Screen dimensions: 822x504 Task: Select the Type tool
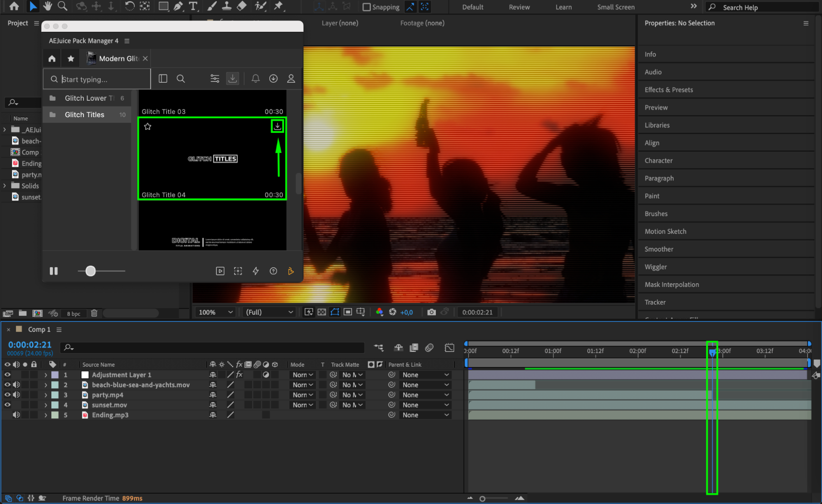click(193, 6)
